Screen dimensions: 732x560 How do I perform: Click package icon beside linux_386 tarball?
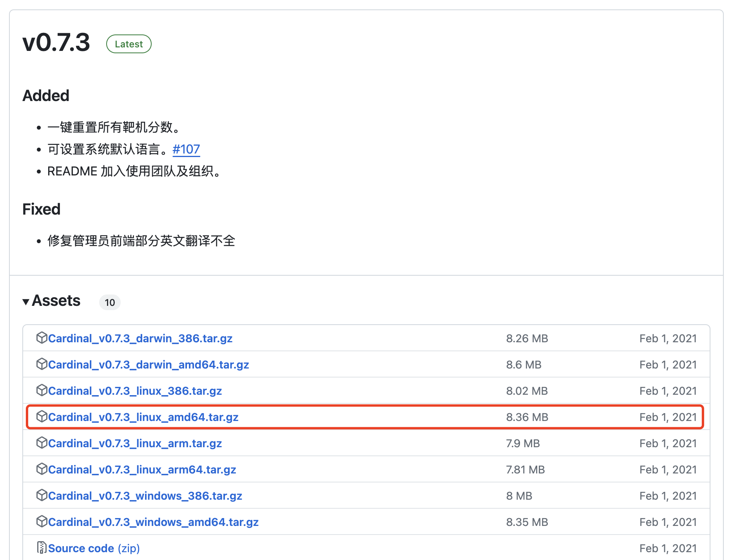pos(42,390)
